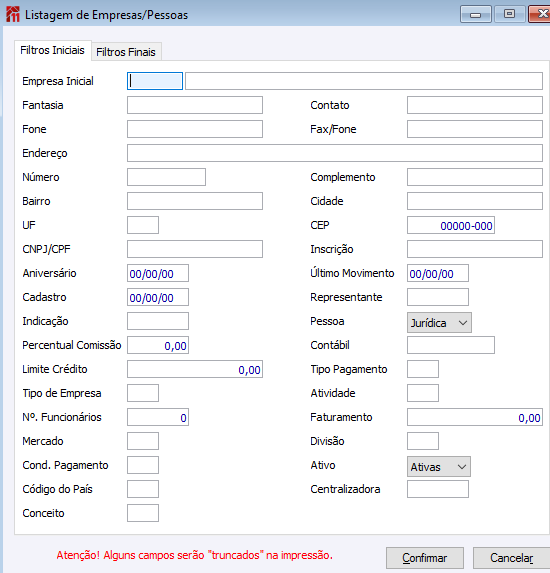Click the Divisão input field
This screenshot has height=573, width=550.
pos(423,441)
